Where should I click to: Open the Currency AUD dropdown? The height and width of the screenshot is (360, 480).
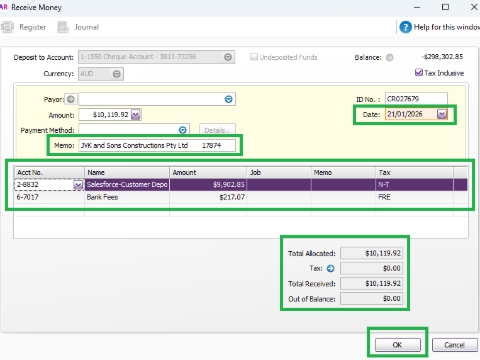tap(116, 74)
